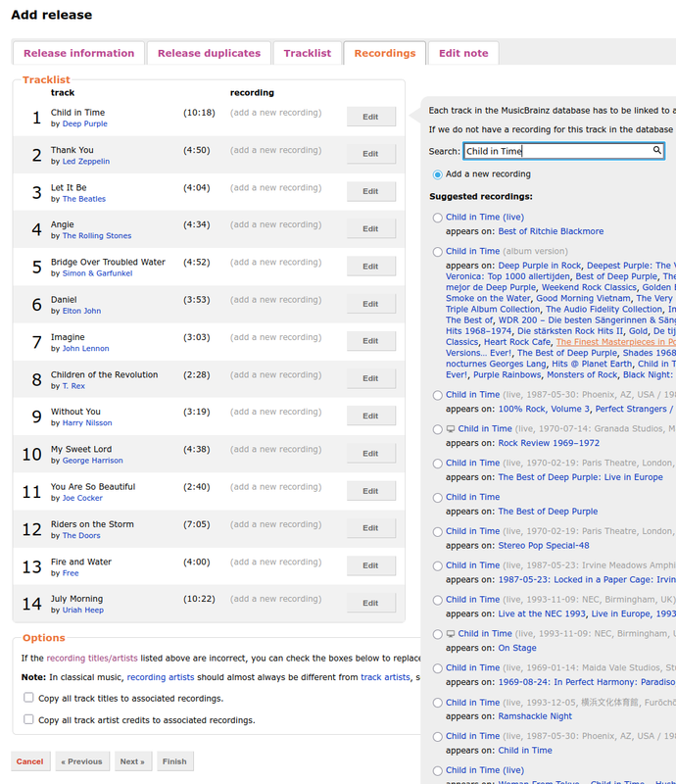Edit recording for You Are So Beautiful
The width and height of the screenshot is (676, 784).
pos(371,491)
